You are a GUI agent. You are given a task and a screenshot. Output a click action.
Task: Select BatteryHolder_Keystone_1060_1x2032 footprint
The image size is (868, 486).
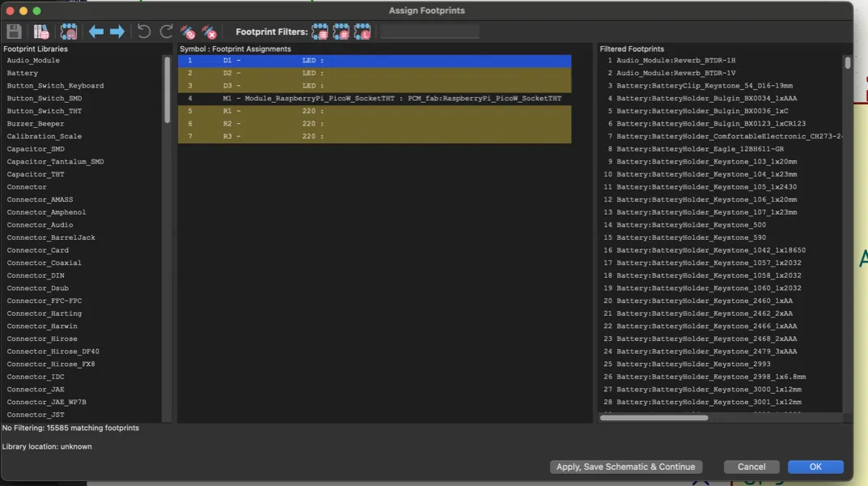pyautogui.click(x=709, y=288)
